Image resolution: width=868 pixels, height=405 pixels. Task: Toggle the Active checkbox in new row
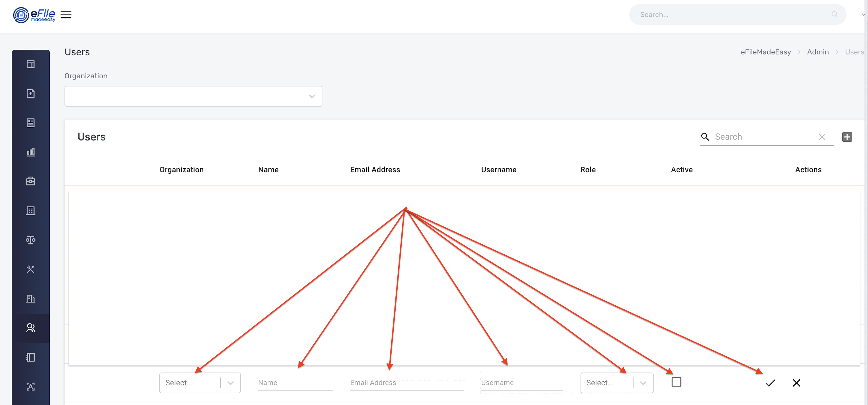tap(676, 382)
